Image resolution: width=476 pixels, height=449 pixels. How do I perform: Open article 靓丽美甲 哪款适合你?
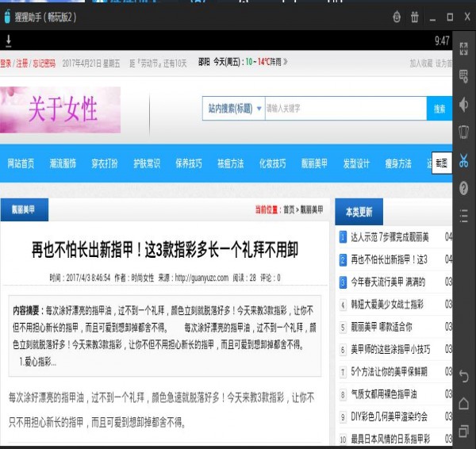pyautogui.click(x=382, y=327)
